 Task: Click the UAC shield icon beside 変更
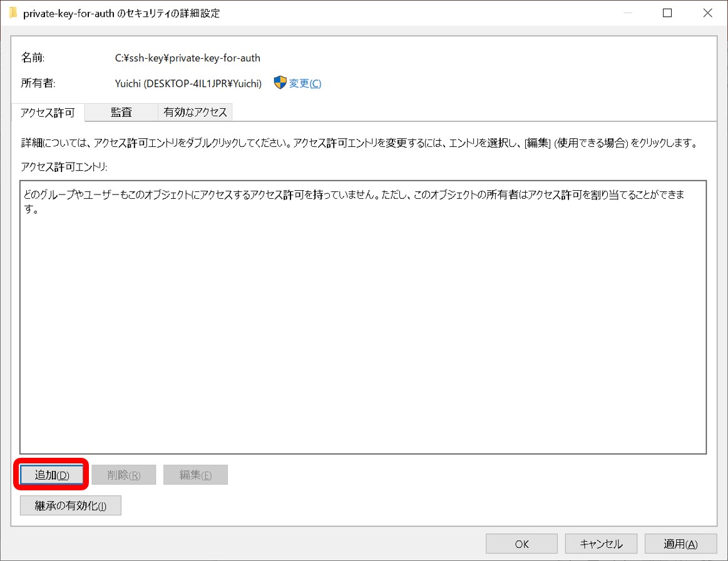point(280,83)
